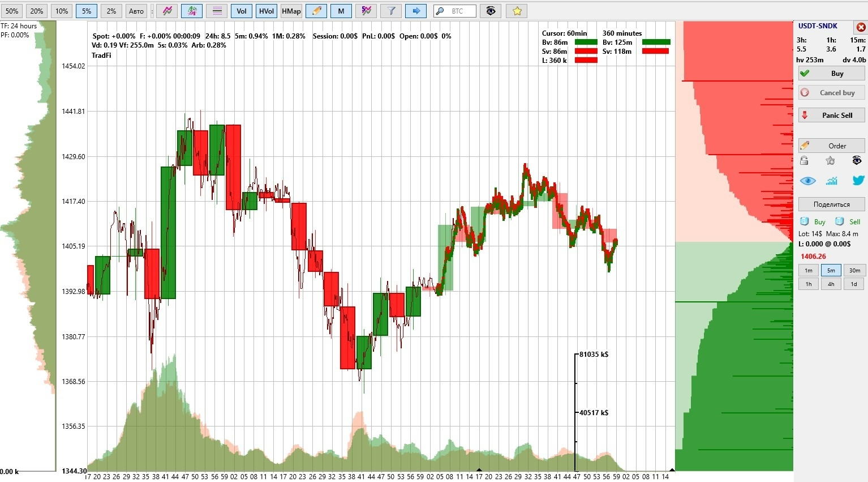The image size is (868, 482).
Task: Click the gray star icon under Order
Action: click(x=830, y=161)
